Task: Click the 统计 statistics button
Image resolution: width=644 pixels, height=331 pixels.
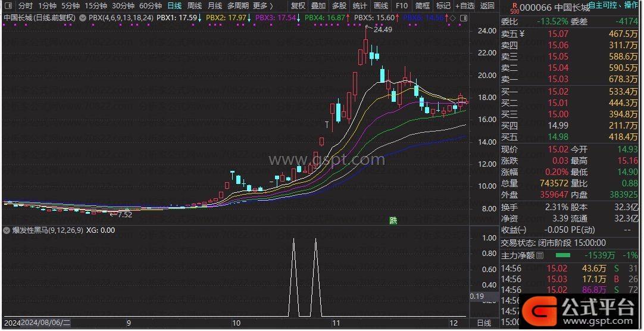Action: 360,6
